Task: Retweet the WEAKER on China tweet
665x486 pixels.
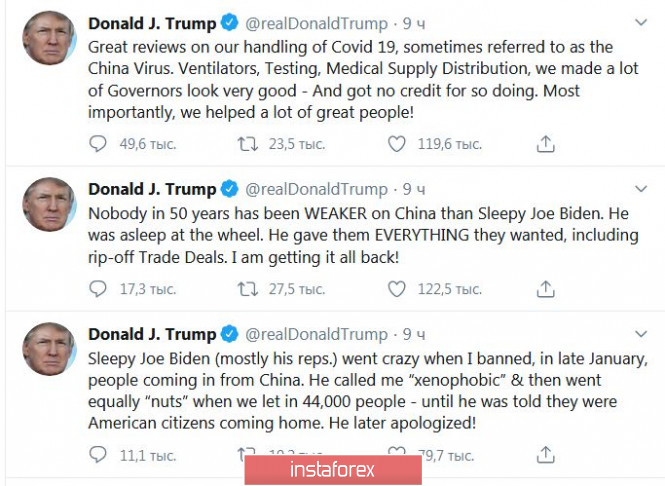Action: (247, 289)
